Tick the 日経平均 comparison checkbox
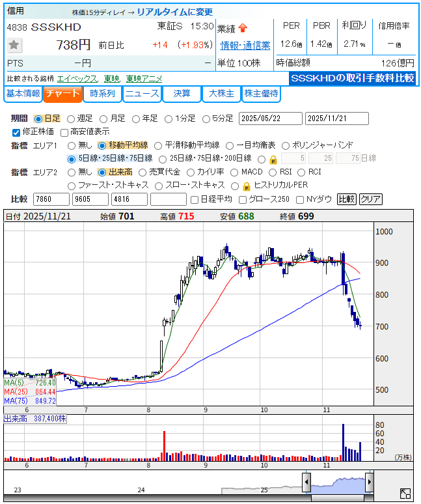Screen dimensions: 421x504 click(x=194, y=199)
